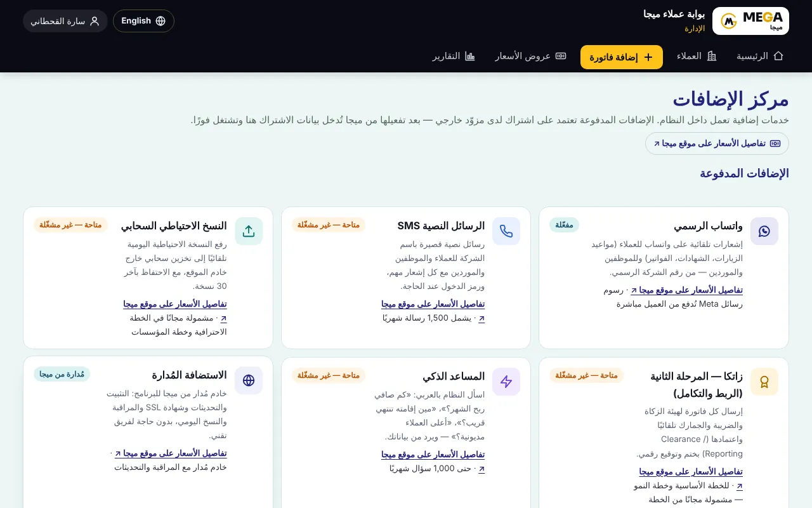Click the مركز الإضافات page heading
Screen dimensions: 812x508
[731, 99]
